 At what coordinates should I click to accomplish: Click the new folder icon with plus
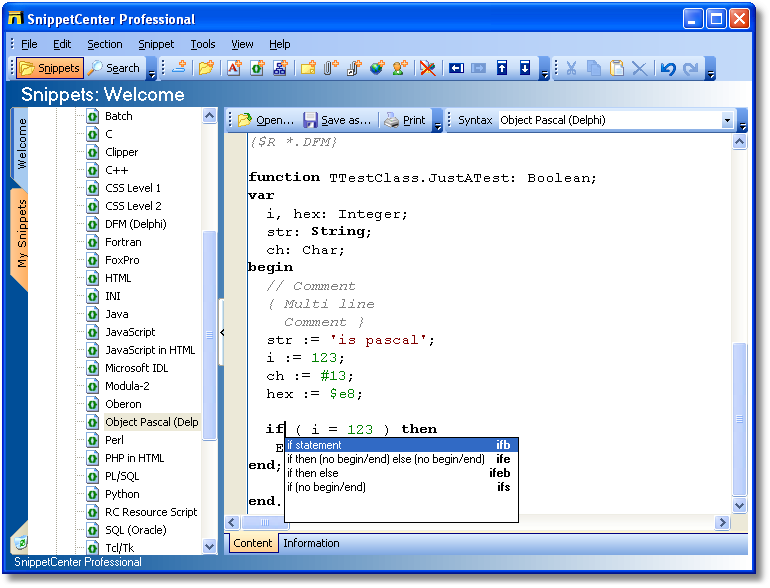tap(206, 68)
